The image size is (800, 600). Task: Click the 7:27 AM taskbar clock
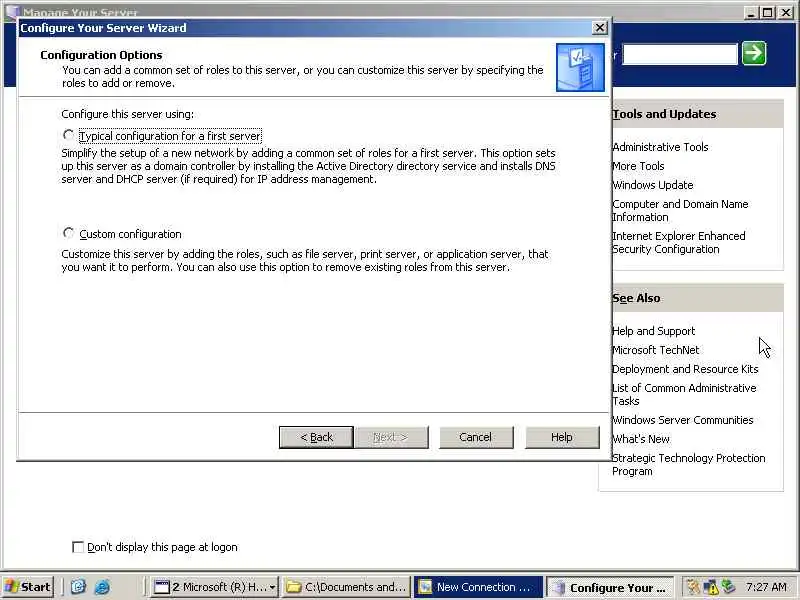[766, 587]
